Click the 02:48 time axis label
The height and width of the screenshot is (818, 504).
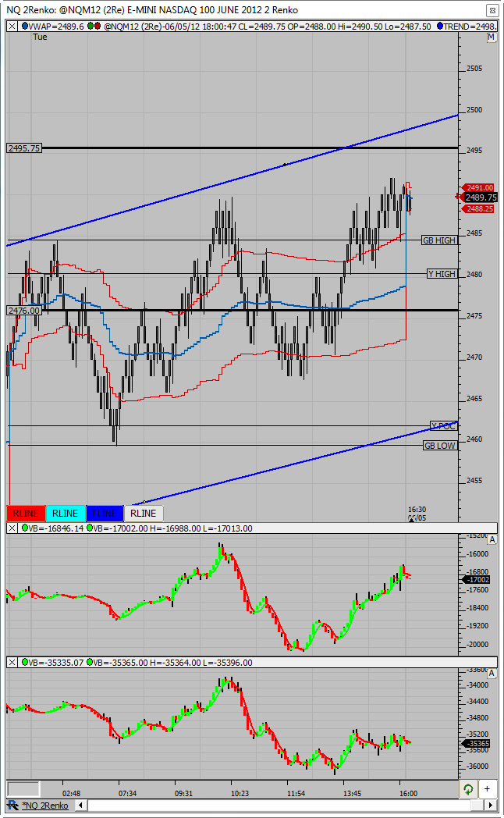coord(72,794)
